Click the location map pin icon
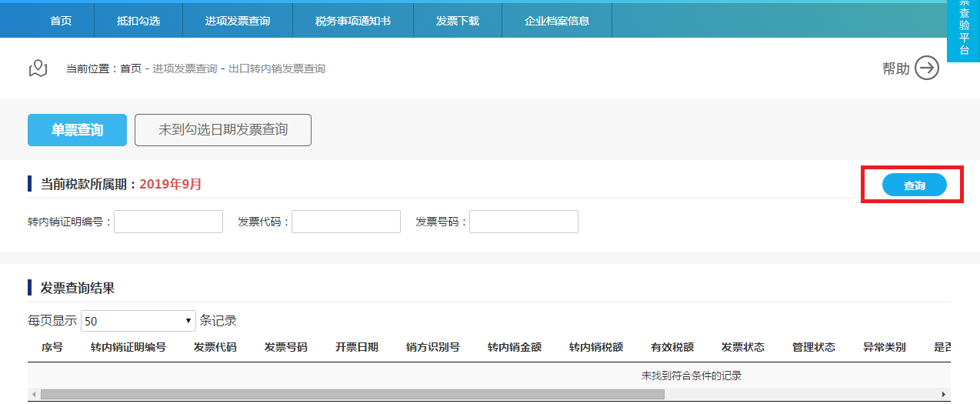This screenshot has height=404, width=980. pyautogui.click(x=38, y=68)
